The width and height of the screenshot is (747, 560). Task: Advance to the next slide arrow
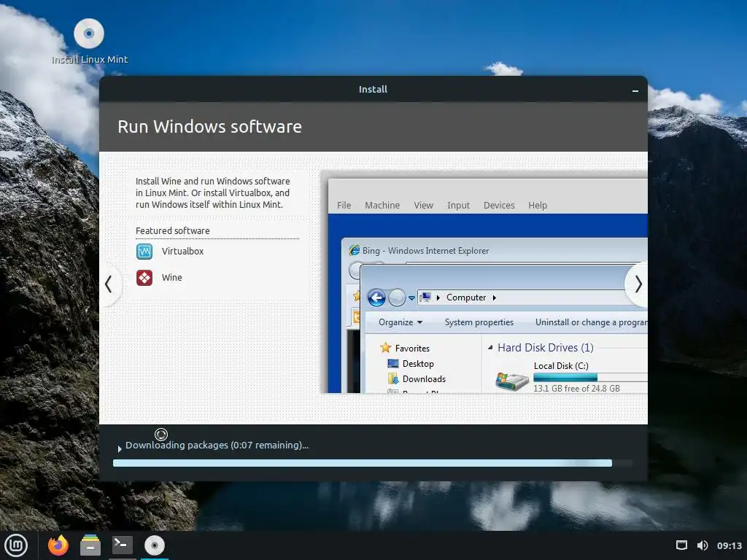tap(638, 284)
